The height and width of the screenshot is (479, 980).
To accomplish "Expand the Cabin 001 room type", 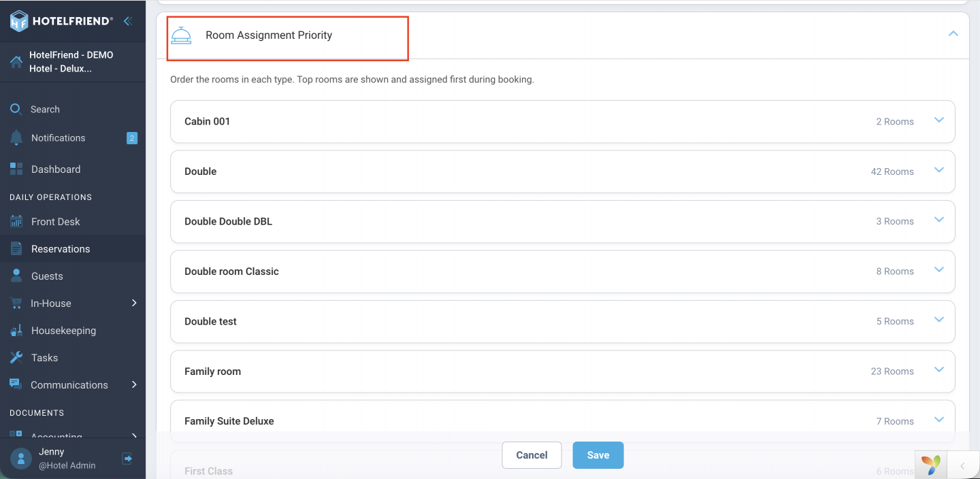I will (563, 122).
